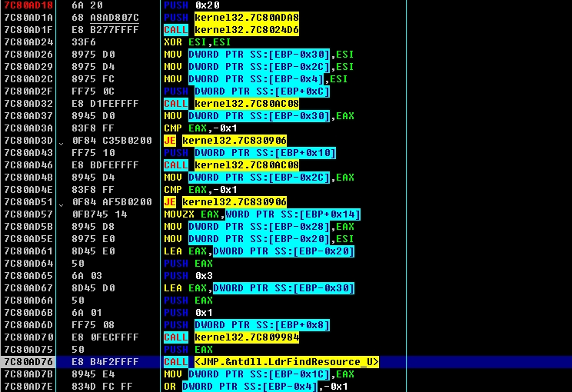Click CMP EAX,-0x1 at 7C80AD3A
572x392 pixels.
coord(200,128)
